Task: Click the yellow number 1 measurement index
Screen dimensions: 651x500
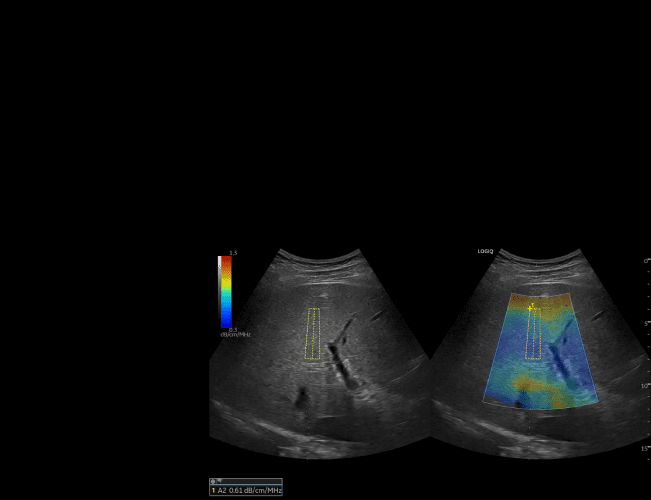Action: [x=213, y=491]
